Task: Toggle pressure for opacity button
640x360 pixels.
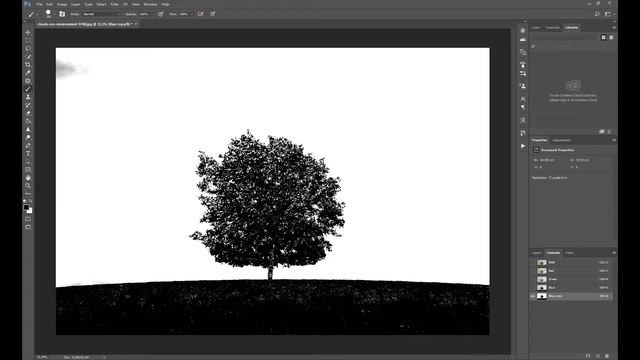Action: (161, 14)
